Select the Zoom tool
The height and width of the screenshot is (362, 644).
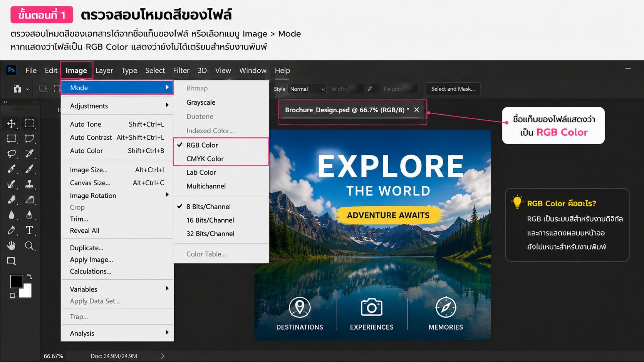pyautogui.click(x=29, y=246)
